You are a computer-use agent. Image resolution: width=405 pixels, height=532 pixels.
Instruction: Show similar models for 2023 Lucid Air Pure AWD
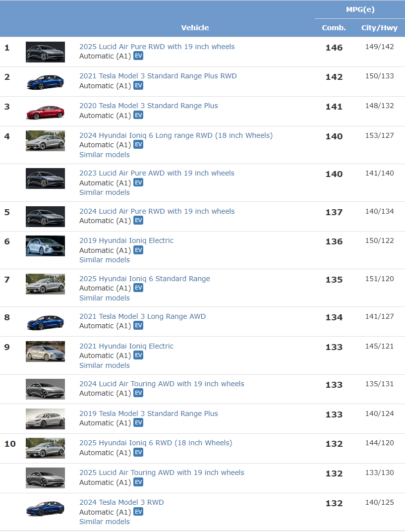pyautogui.click(x=105, y=192)
